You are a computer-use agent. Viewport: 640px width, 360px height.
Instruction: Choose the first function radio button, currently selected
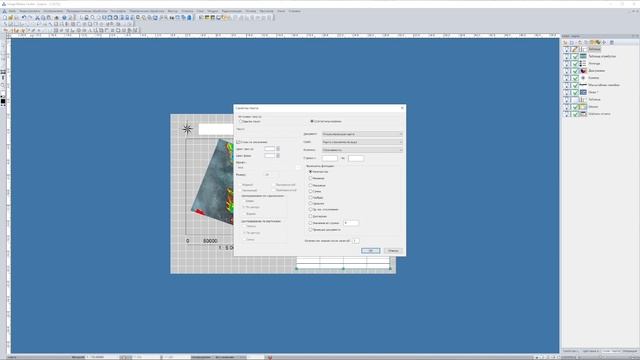(x=310, y=172)
